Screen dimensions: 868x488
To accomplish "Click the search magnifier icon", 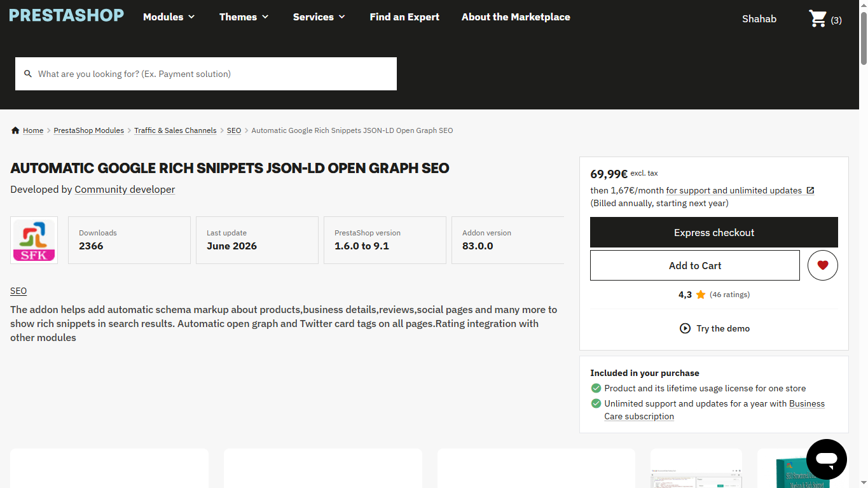I will (28, 74).
